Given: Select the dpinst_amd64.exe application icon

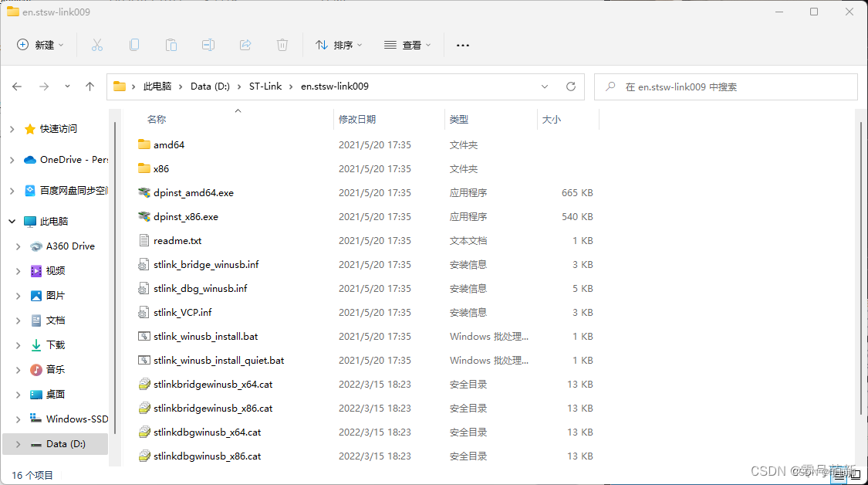Looking at the screenshot, I should 144,192.
